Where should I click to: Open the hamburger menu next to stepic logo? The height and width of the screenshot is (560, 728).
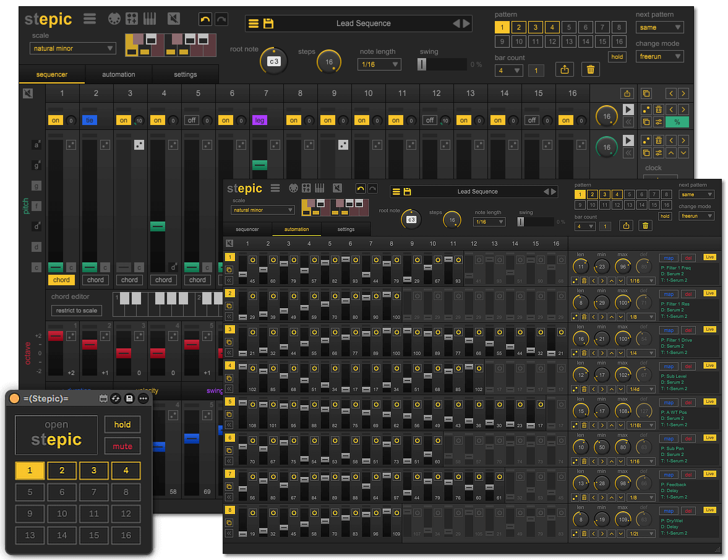coord(90,19)
